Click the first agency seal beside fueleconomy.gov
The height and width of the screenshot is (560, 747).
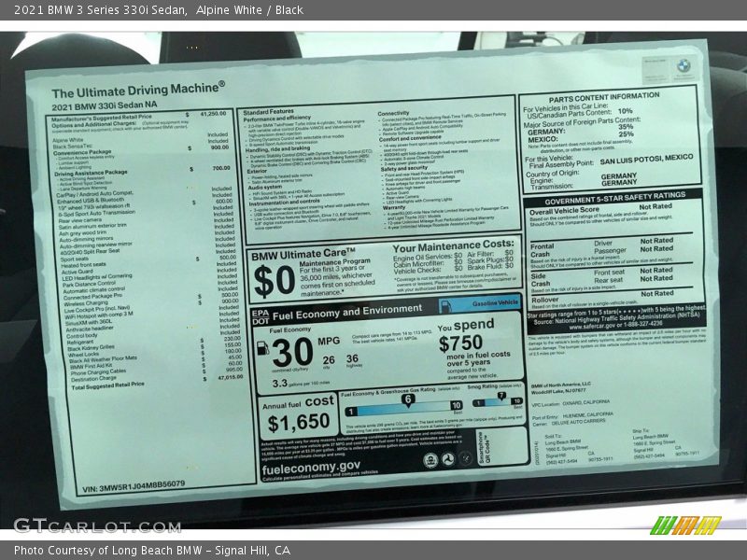tap(430, 460)
